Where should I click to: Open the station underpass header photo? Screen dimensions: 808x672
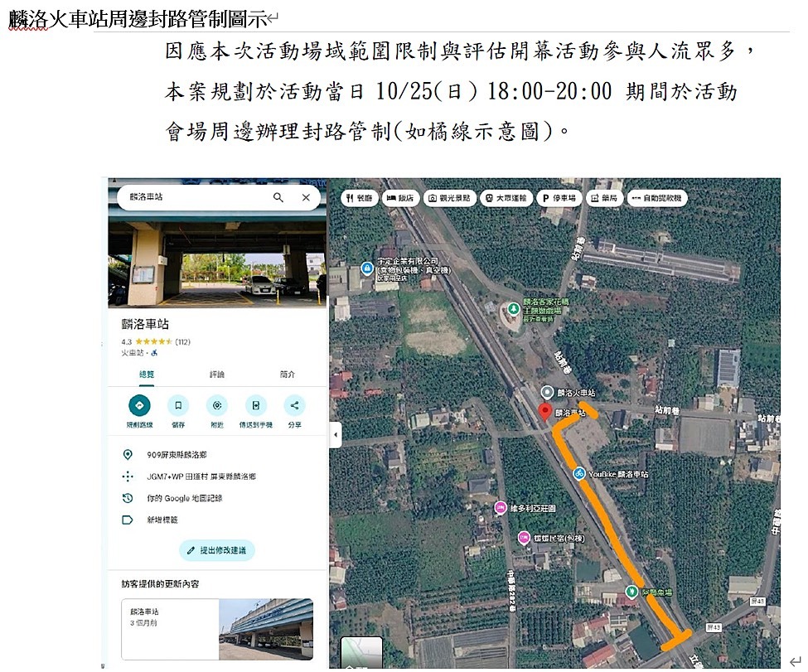[x=217, y=257]
